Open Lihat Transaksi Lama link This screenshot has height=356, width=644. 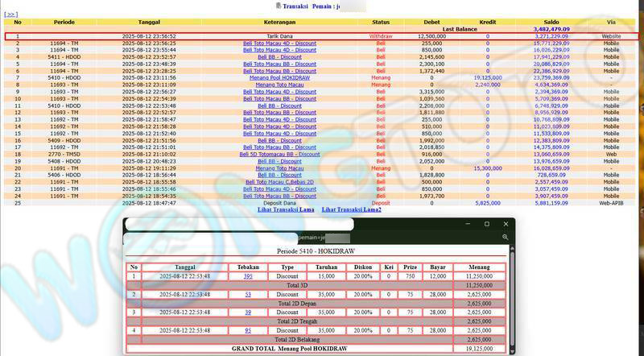click(x=286, y=209)
